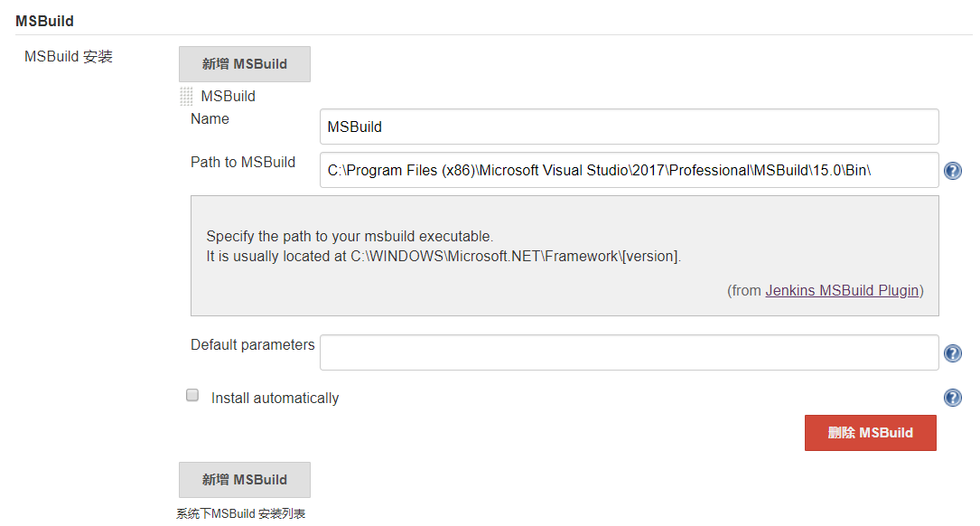Click the MSBuild 安装 label
Screen dimensions: 980x526
pos(69,57)
